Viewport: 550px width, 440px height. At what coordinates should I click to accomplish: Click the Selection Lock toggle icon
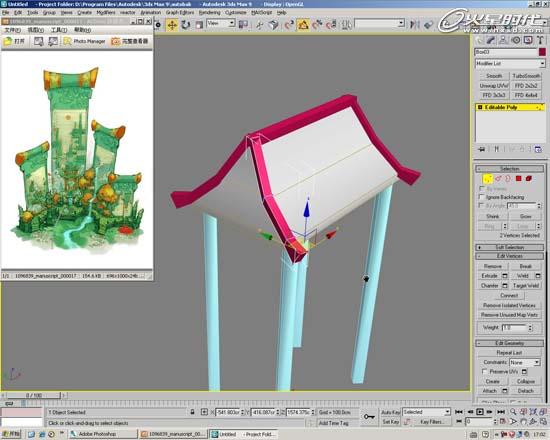[x=192, y=412]
